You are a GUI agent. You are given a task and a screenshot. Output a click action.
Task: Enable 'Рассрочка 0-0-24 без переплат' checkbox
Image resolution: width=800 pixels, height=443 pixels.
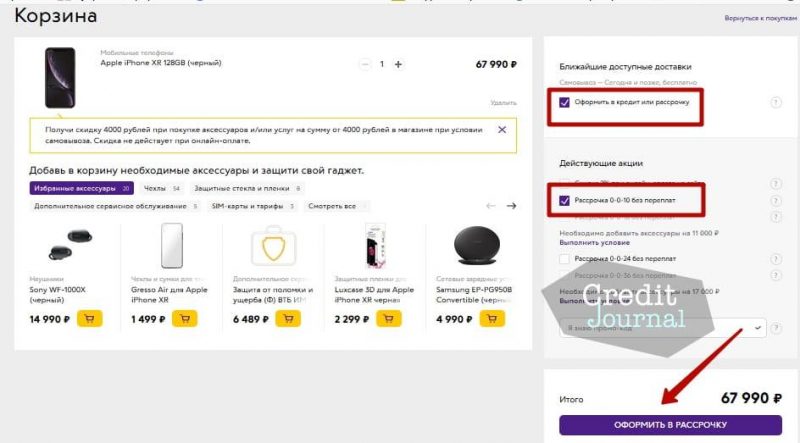point(564,259)
